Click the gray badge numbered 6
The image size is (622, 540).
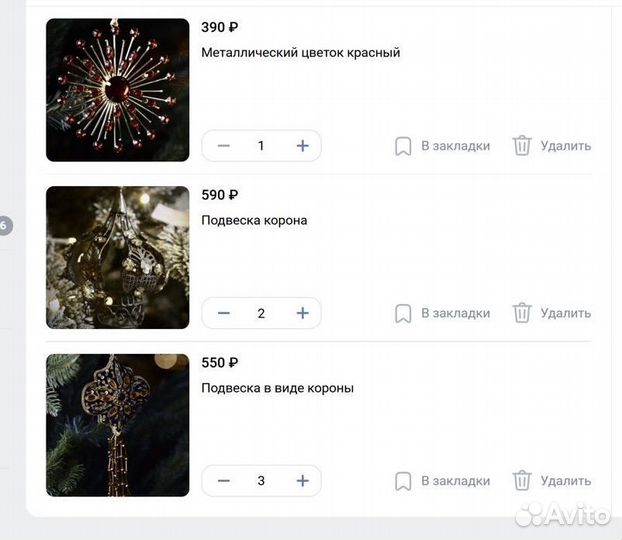(5, 226)
